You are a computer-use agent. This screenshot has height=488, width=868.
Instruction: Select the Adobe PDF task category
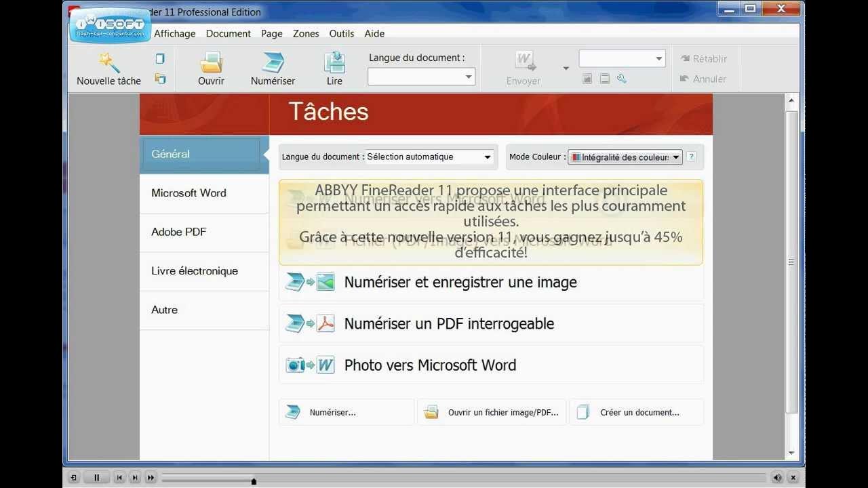tap(204, 232)
